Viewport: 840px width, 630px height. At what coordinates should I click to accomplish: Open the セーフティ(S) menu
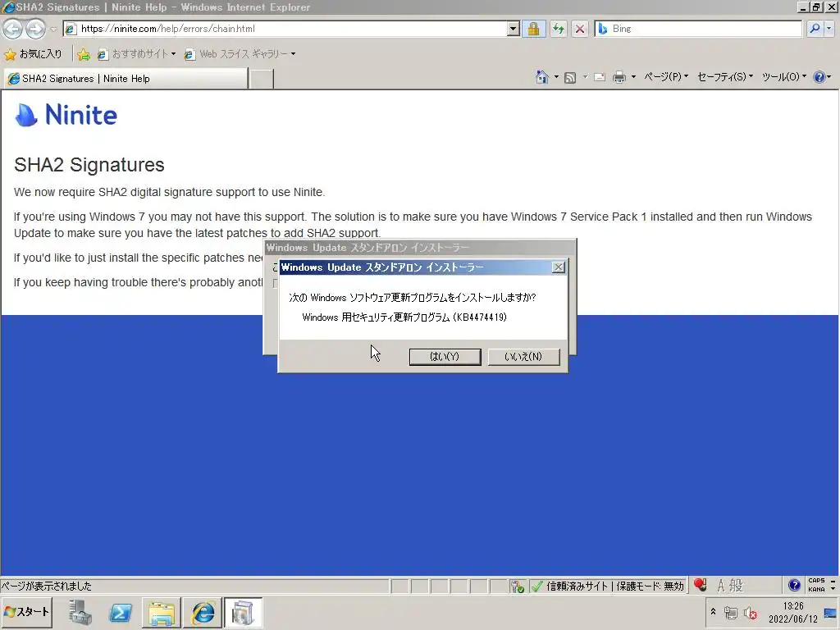[x=725, y=77]
